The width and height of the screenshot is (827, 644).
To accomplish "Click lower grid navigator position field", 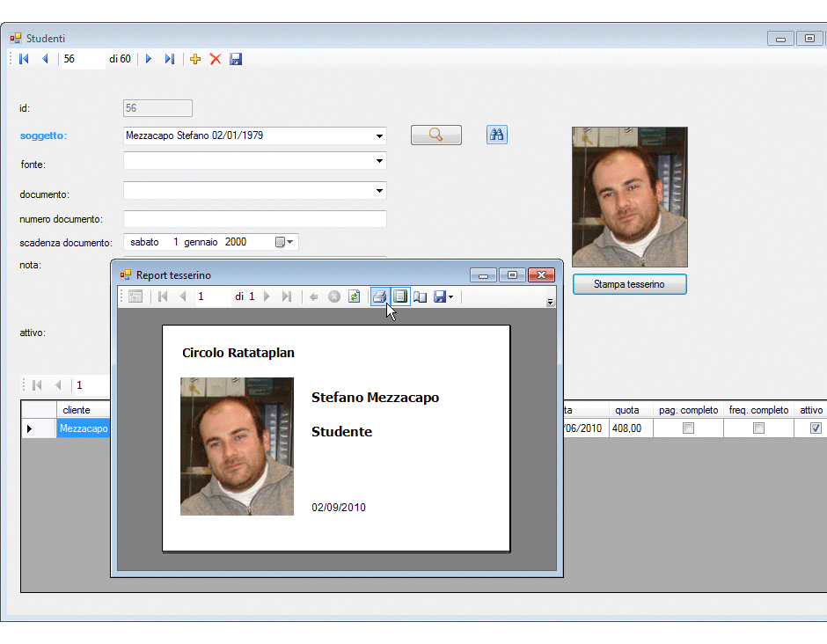I will click(x=91, y=385).
